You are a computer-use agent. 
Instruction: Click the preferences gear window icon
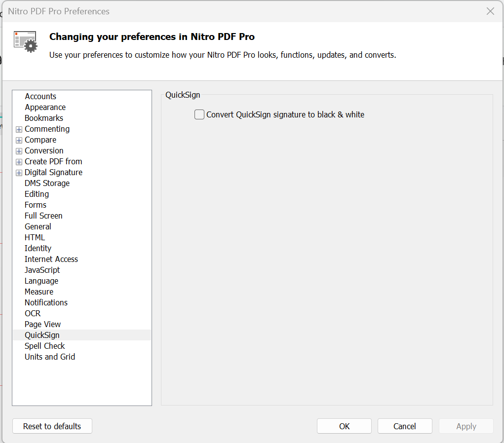(x=26, y=42)
